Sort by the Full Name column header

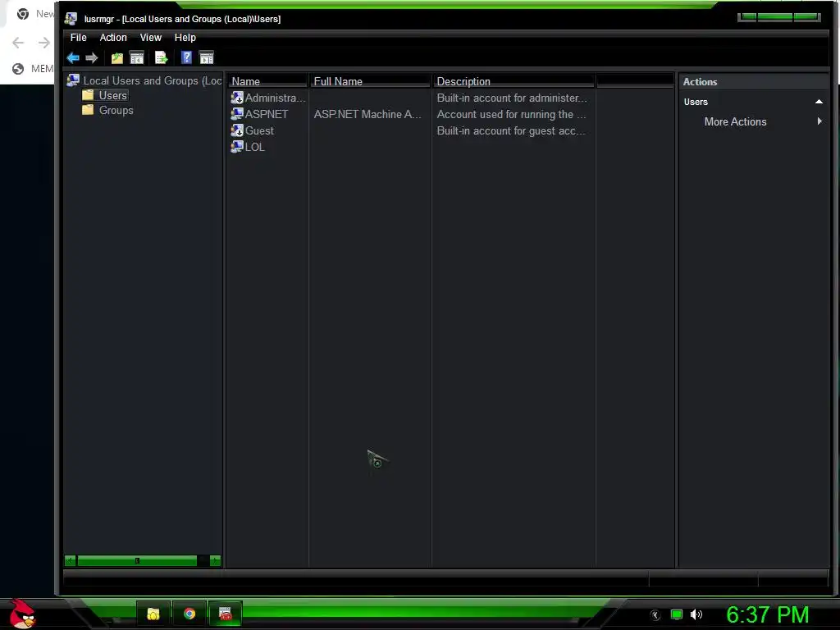click(370, 81)
